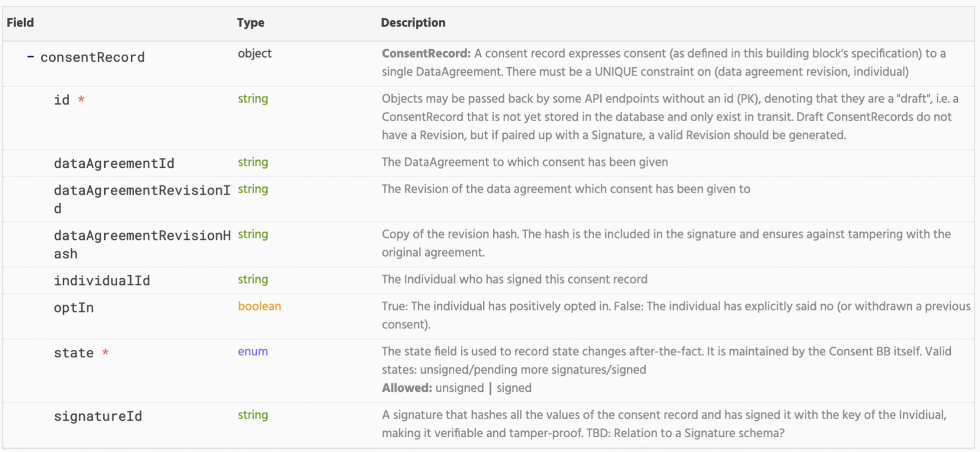Click the bold ConsentRecord description heading
980x452 pixels.
426,54
